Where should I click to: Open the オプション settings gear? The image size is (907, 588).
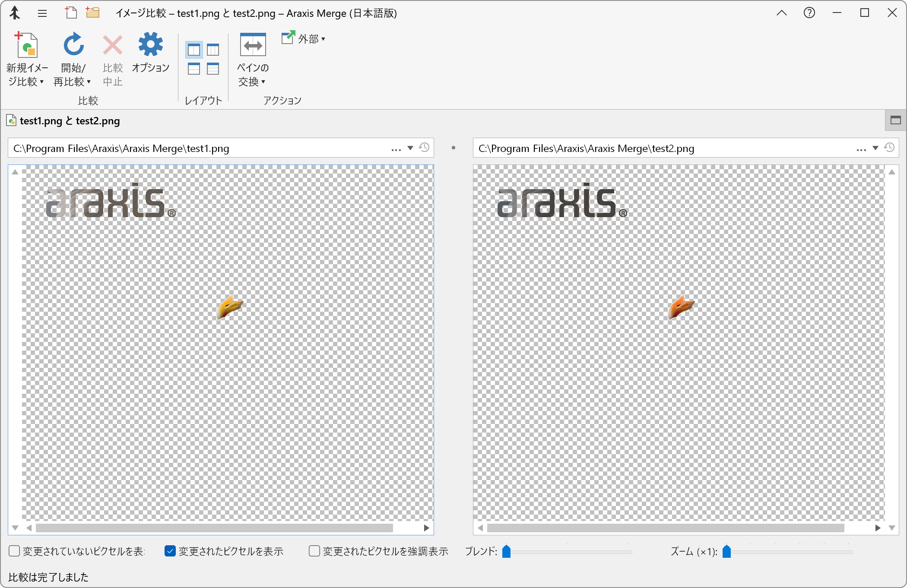point(150,44)
